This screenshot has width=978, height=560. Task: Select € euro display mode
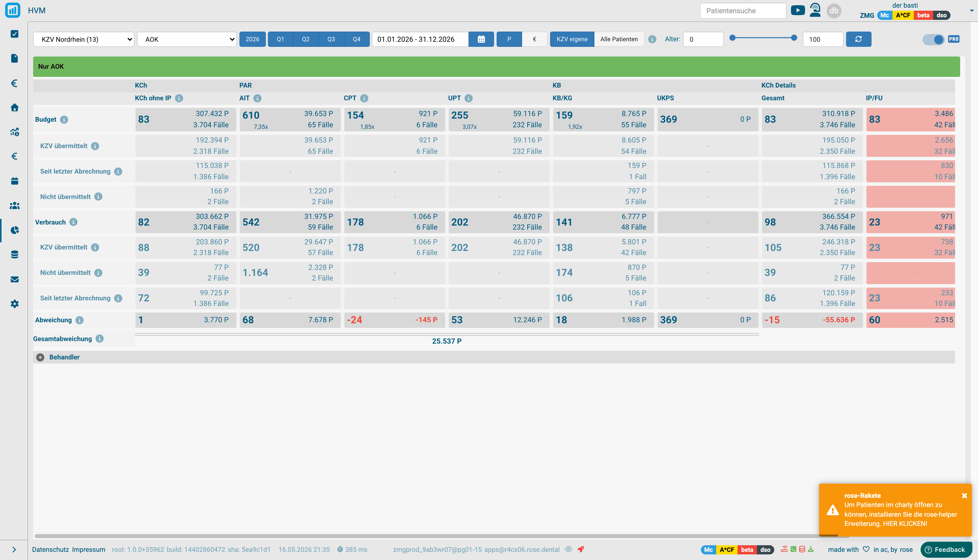(x=534, y=39)
